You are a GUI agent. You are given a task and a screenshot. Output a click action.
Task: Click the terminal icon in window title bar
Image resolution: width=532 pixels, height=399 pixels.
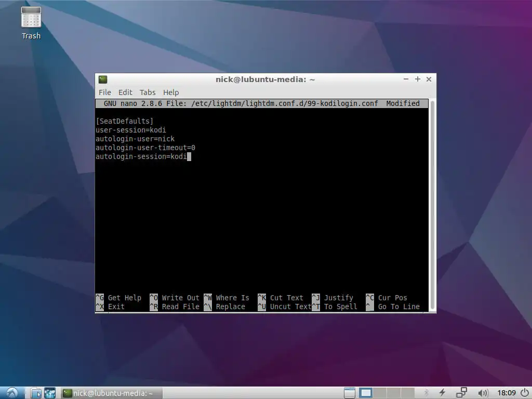[103, 79]
